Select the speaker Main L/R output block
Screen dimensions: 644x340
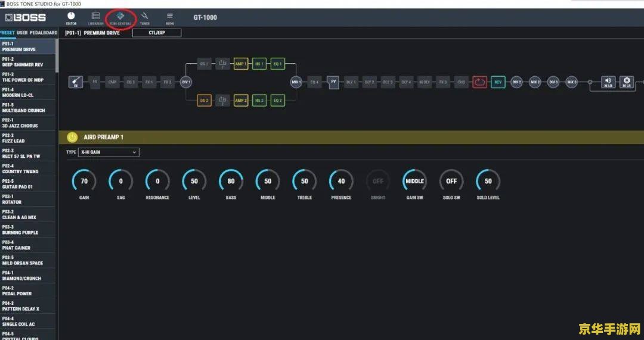pos(608,82)
